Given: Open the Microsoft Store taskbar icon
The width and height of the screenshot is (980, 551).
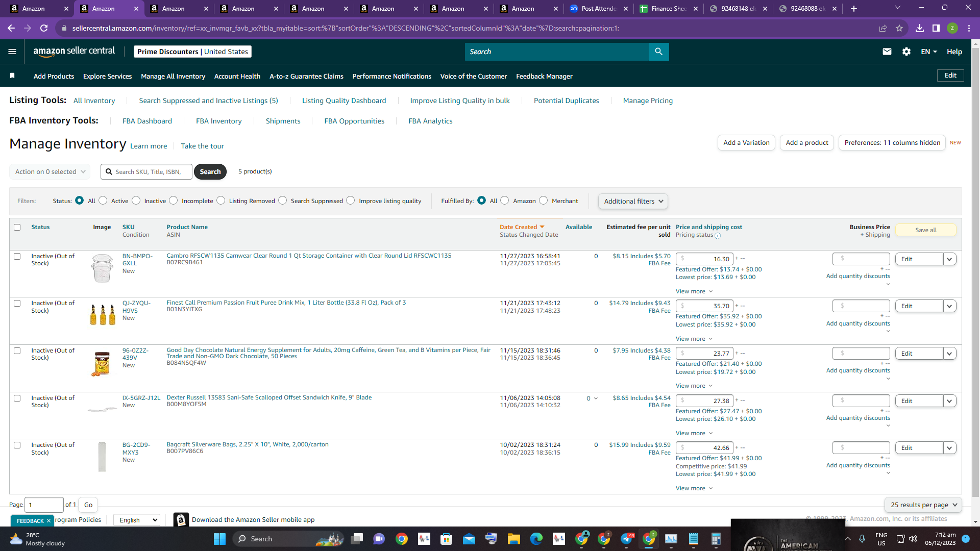Looking at the screenshot, I should click(446, 539).
